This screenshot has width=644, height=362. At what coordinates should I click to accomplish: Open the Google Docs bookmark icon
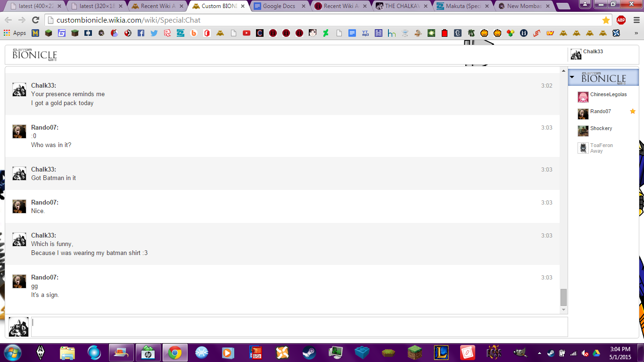pos(352,33)
